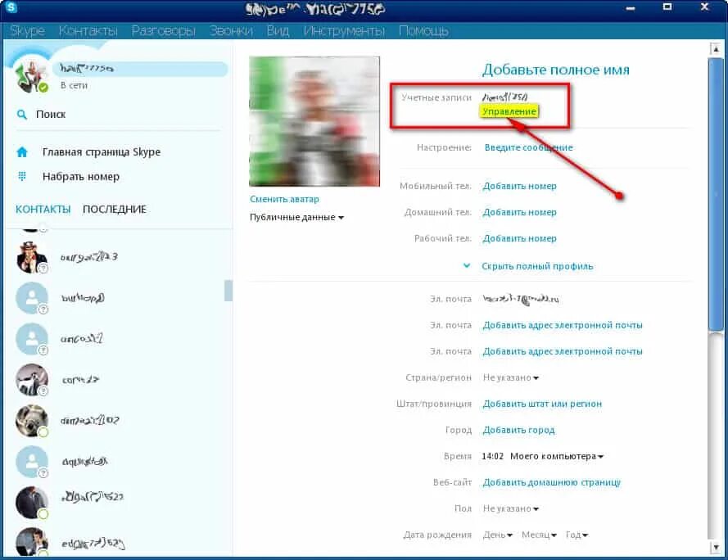Image resolution: width=728 pixels, height=560 pixels.
Task: Select the contact with the cat avatar
Action: coord(31,380)
